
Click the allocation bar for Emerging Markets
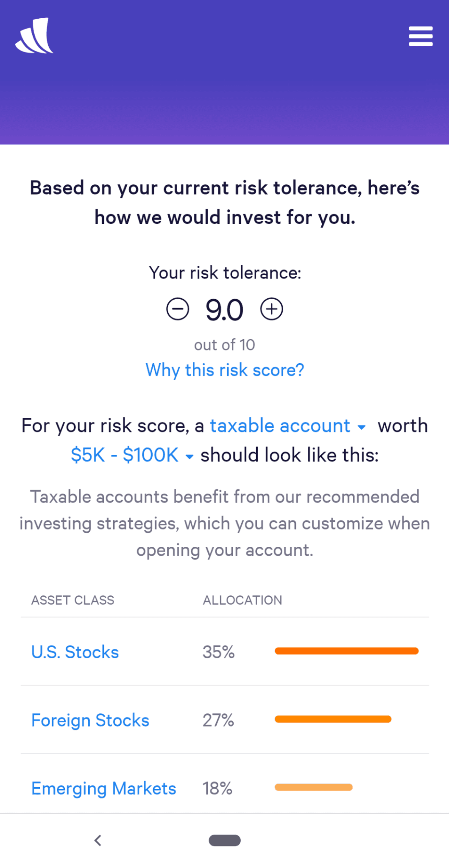point(313,787)
